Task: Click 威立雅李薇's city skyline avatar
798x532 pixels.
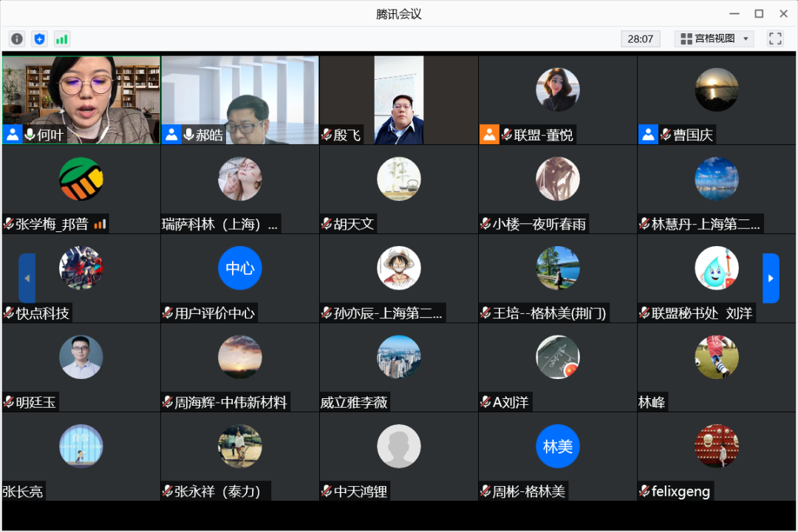Action: (398, 357)
